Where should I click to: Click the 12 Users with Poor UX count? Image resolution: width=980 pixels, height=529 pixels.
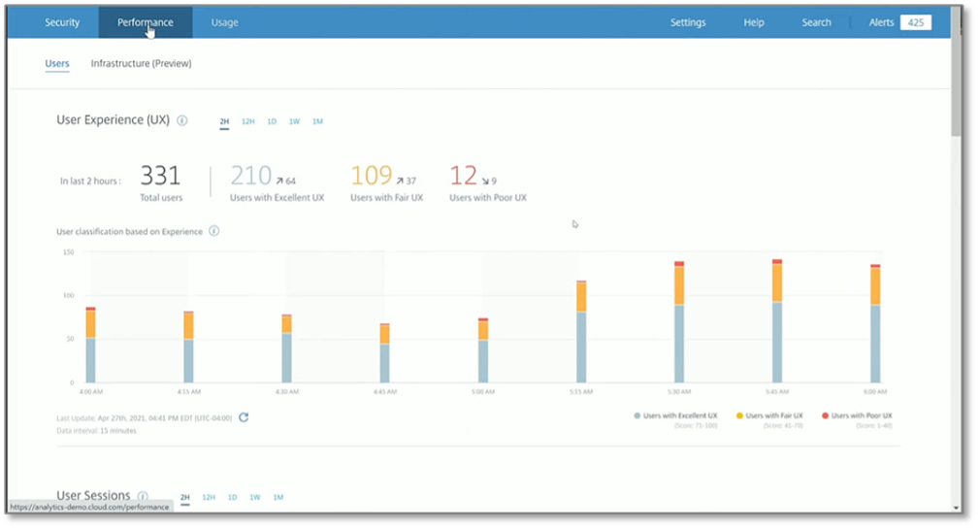464,176
